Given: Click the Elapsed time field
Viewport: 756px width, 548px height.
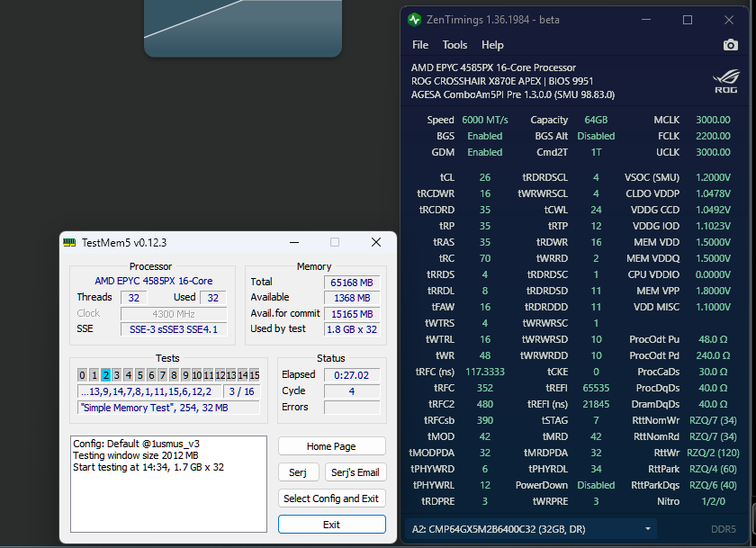Looking at the screenshot, I should 350,374.
